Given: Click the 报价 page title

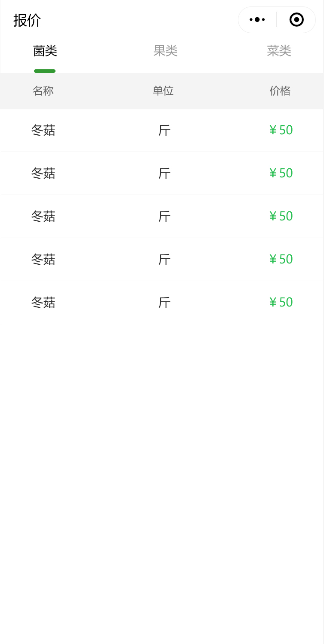Looking at the screenshot, I should click(27, 20).
